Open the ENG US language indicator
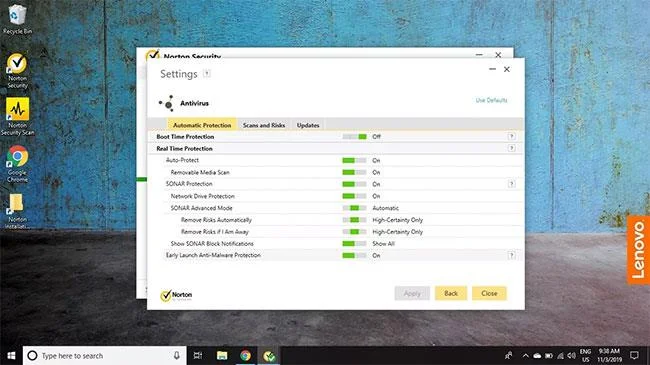The width and height of the screenshot is (650, 365). 585,355
